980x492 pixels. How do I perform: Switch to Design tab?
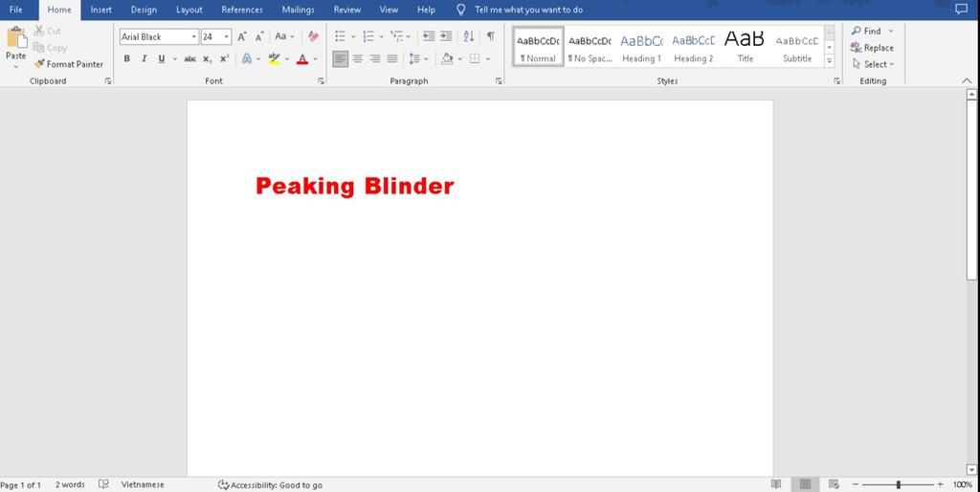pyautogui.click(x=144, y=10)
